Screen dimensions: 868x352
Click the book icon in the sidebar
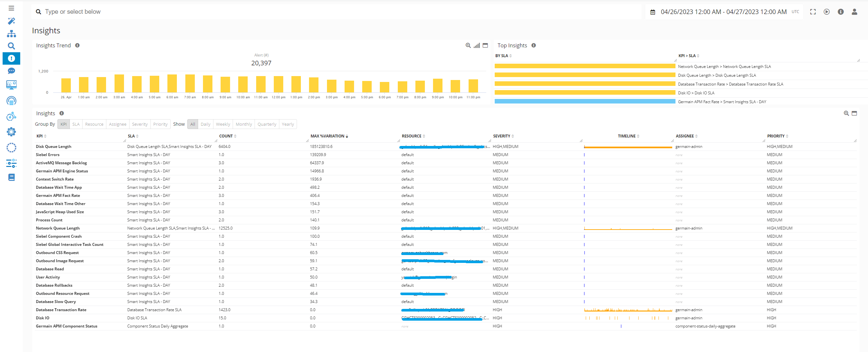11,177
